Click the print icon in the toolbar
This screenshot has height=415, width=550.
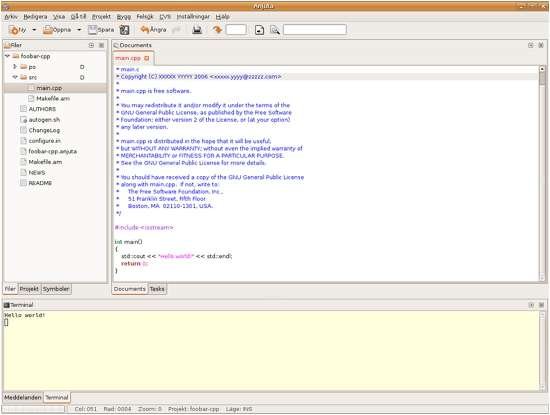tap(197, 30)
